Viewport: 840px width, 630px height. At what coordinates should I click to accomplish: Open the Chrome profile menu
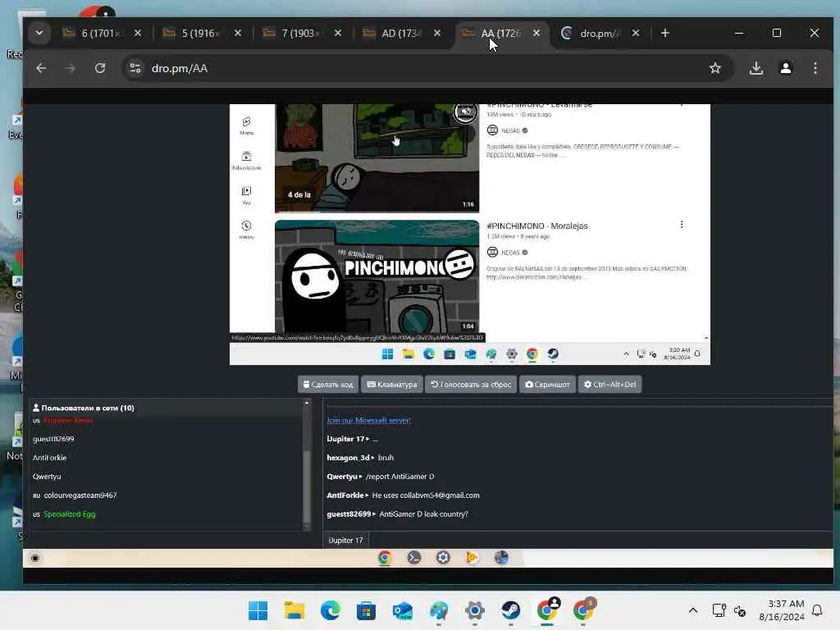(785, 68)
